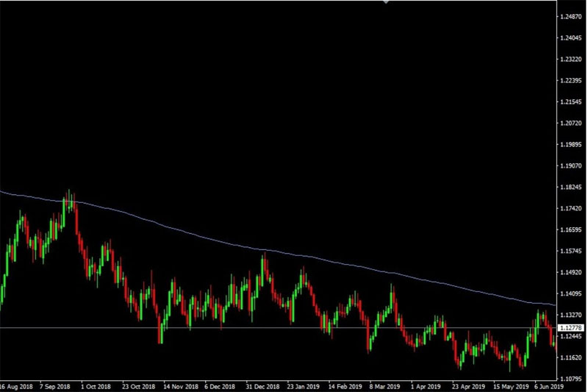The height and width of the screenshot is (392, 588).
Task: Click the chart shift triangle marker at top
Action: [x=385, y=2]
